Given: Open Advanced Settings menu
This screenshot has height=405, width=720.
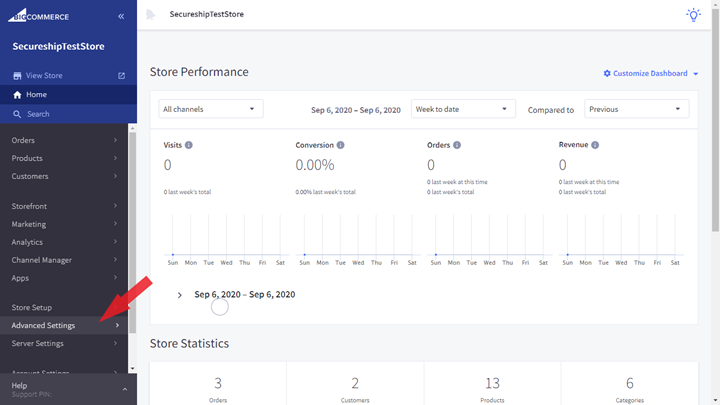Looking at the screenshot, I should (x=64, y=325).
